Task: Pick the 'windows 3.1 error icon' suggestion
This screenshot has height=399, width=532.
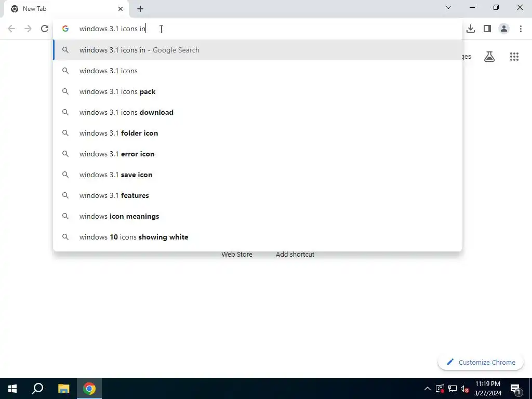Action: 258,154
